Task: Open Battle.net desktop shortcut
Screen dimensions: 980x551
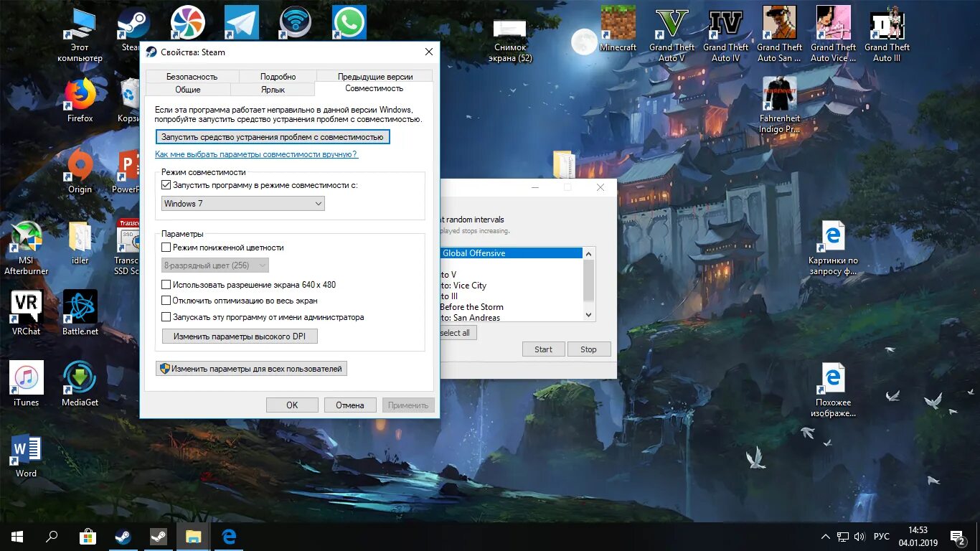Action: [x=80, y=314]
